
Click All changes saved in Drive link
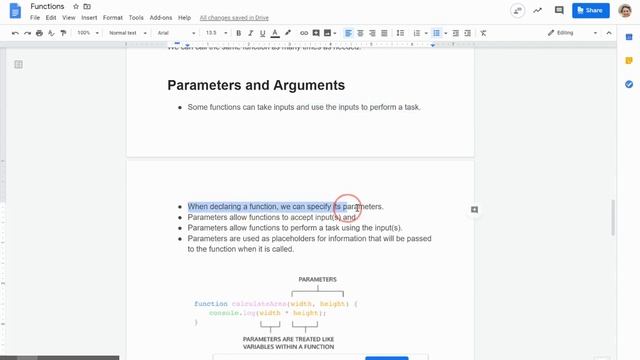pos(234,18)
